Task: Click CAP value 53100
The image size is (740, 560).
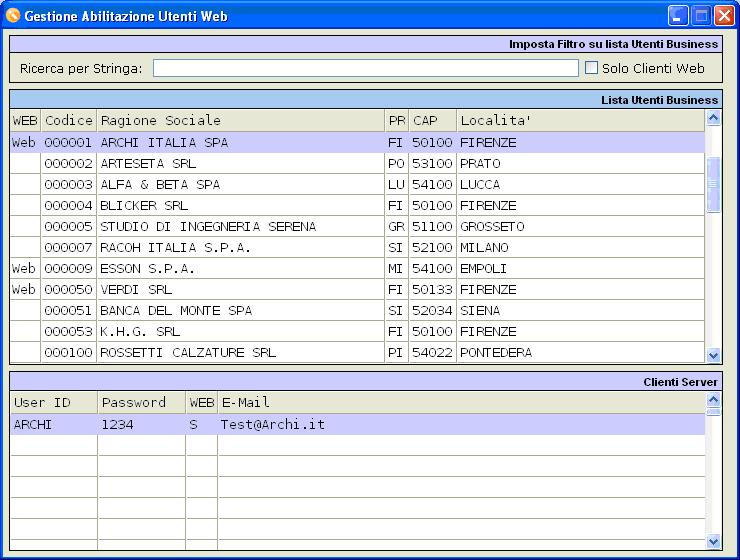Action: [432, 164]
